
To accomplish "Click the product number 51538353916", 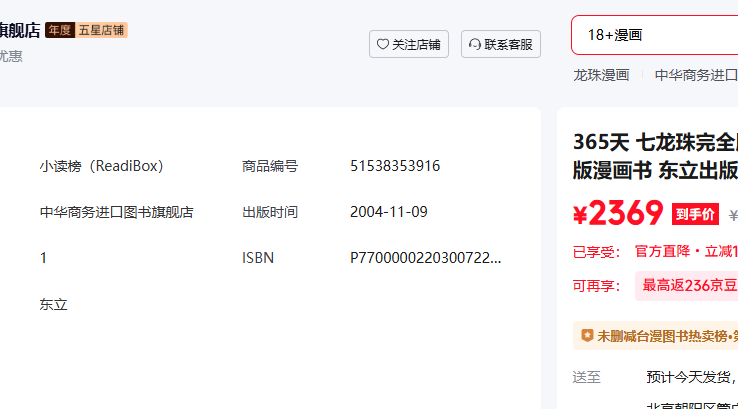I will [x=395, y=166].
